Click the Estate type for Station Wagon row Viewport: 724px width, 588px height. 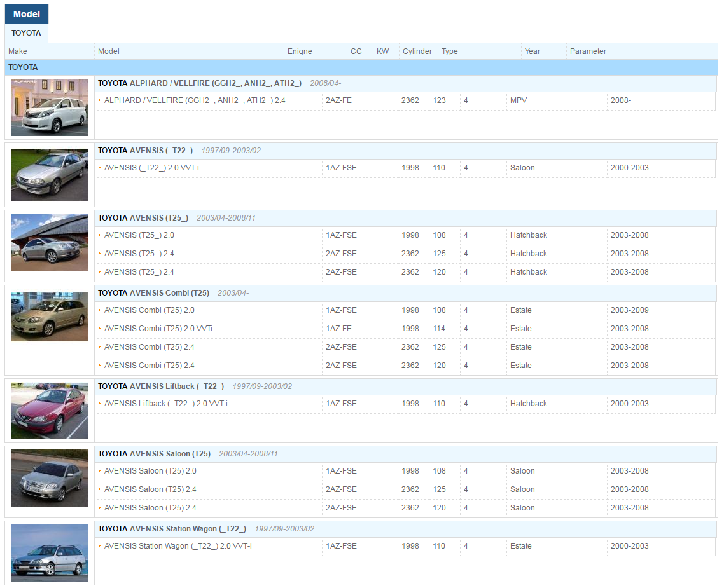tap(520, 546)
